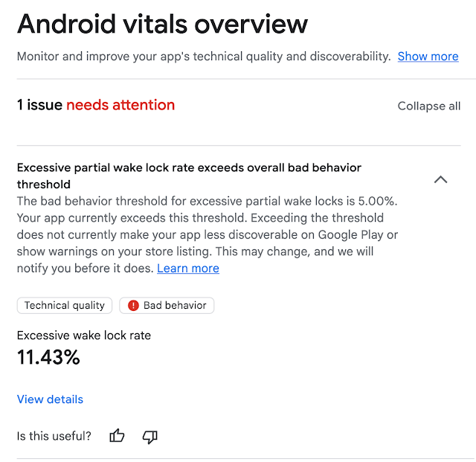The width and height of the screenshot is (476, 462).
Task: Click the red exclamation warning icon
Action: [x=133, y=305]
